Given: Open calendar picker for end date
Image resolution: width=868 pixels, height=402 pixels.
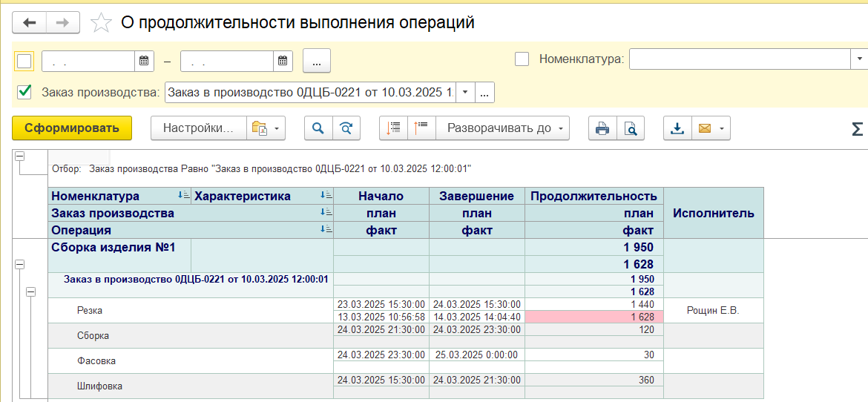Looking at the screenshot, I should [x=282, y=62].
